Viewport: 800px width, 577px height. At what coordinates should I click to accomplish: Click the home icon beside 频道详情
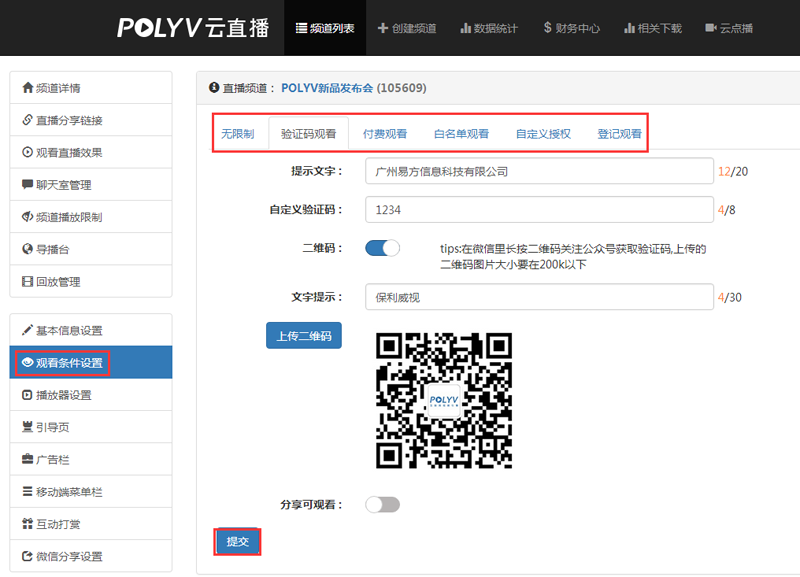point(27,88)
